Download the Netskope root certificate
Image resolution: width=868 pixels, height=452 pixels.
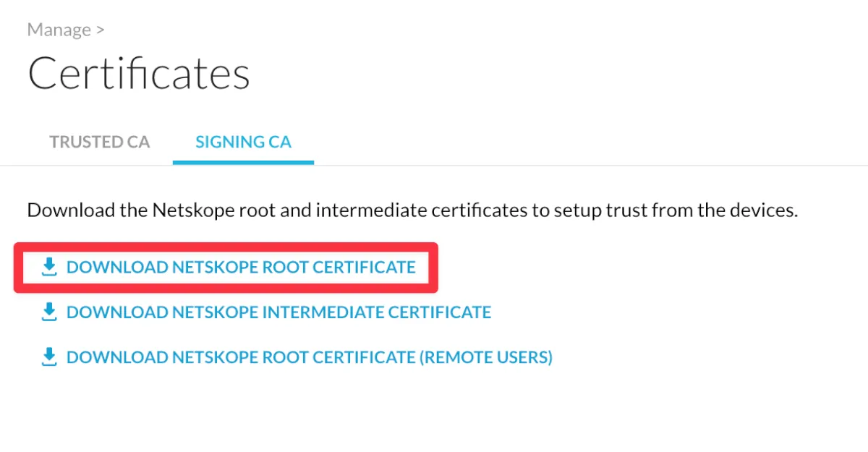point(240,268)
